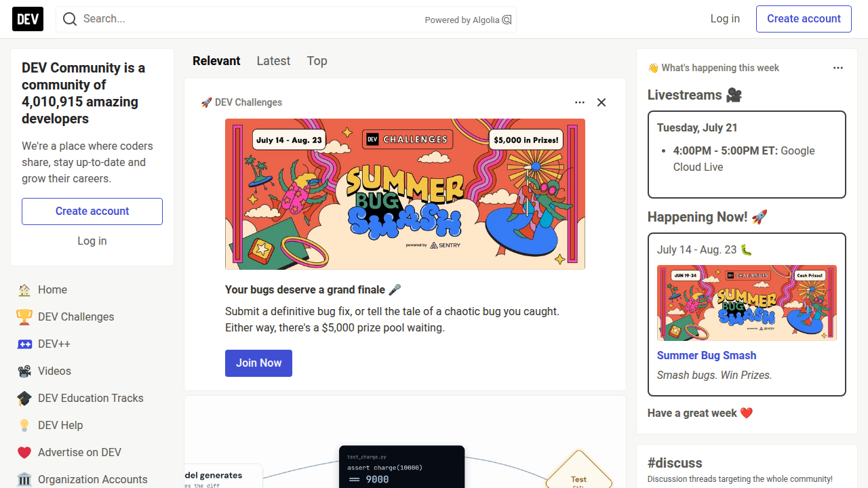This screenshot has width=868, height=488.
Task: Click the #discuss heading
Action: 675,463
